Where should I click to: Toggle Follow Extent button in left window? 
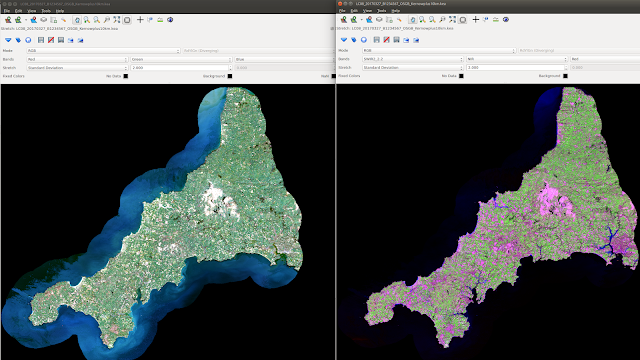coord(127,20)
